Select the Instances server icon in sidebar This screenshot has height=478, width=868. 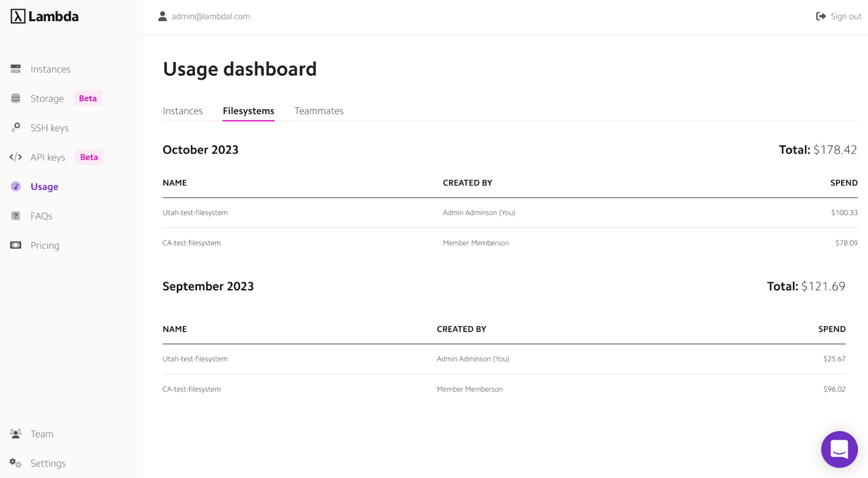[15, 69]
